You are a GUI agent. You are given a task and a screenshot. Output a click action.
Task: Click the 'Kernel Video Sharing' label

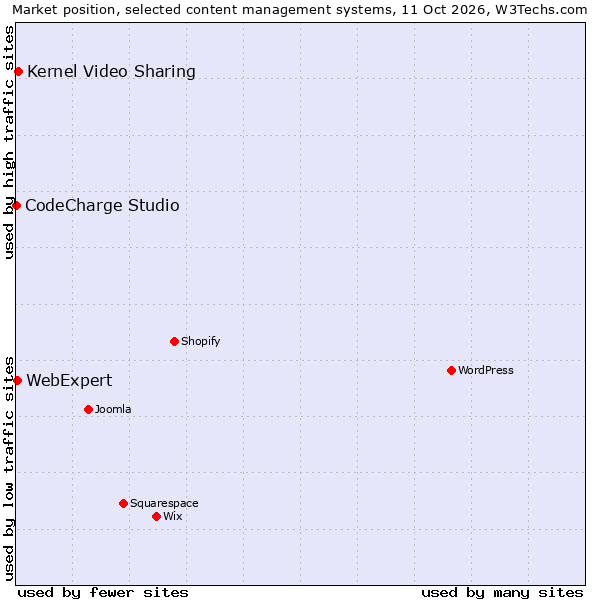pyautogui.click(x=111, y=72)
